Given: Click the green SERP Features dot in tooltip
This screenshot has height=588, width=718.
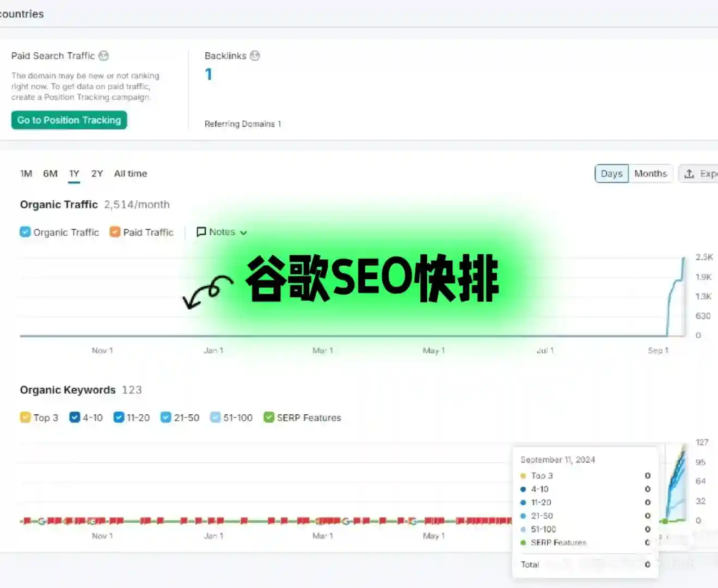Looking at the screenshot, I should click(524, 542).
